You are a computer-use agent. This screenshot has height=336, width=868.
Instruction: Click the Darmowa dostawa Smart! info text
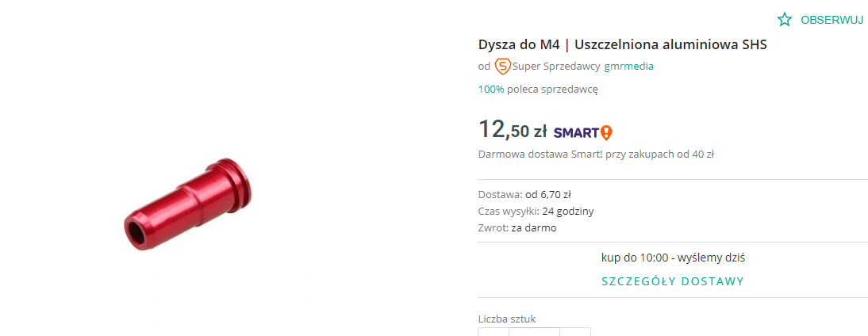(596, 155)
